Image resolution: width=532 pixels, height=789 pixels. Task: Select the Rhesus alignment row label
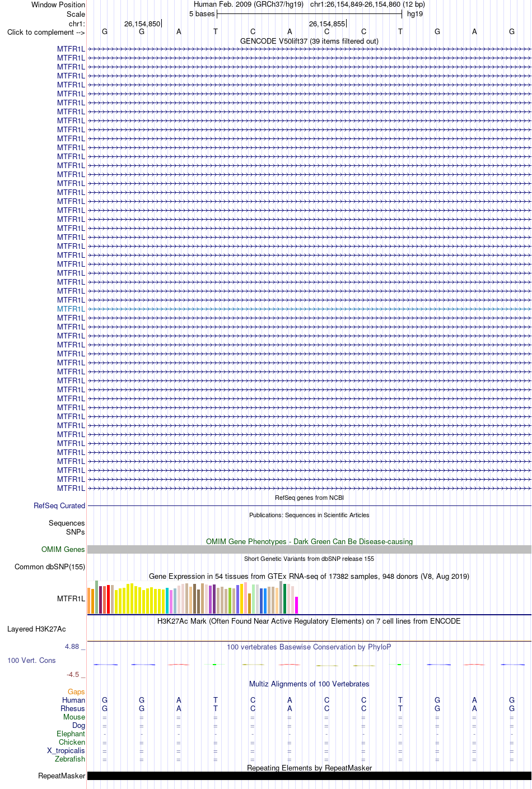pos(73,708)
